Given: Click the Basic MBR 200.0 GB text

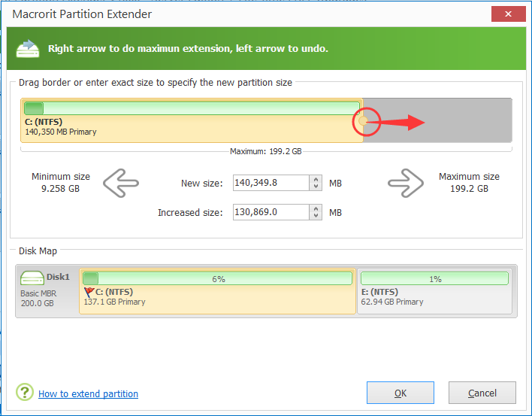Looking at the screenshot, I should (38, 298).
